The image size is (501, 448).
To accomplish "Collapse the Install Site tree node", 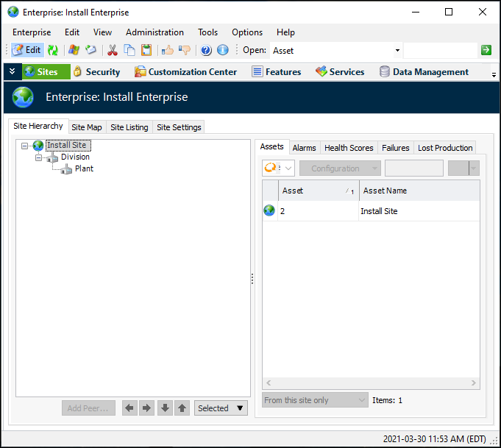I will pos(25,146).
